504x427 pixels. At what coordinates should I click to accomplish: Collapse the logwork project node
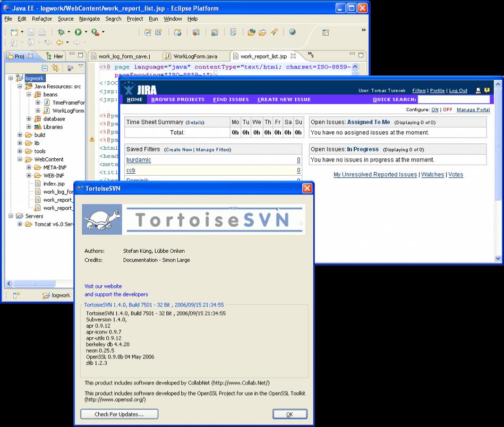pos(11,78)
